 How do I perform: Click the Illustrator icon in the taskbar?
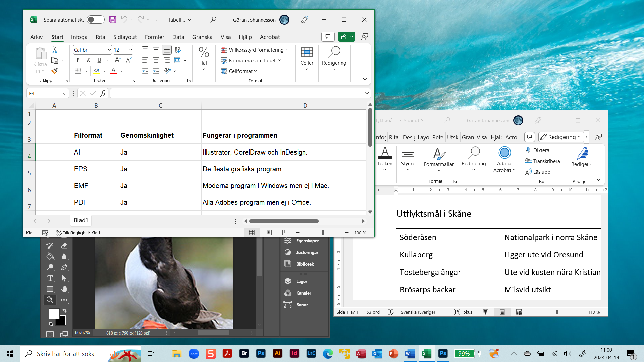tap(277, 353)
